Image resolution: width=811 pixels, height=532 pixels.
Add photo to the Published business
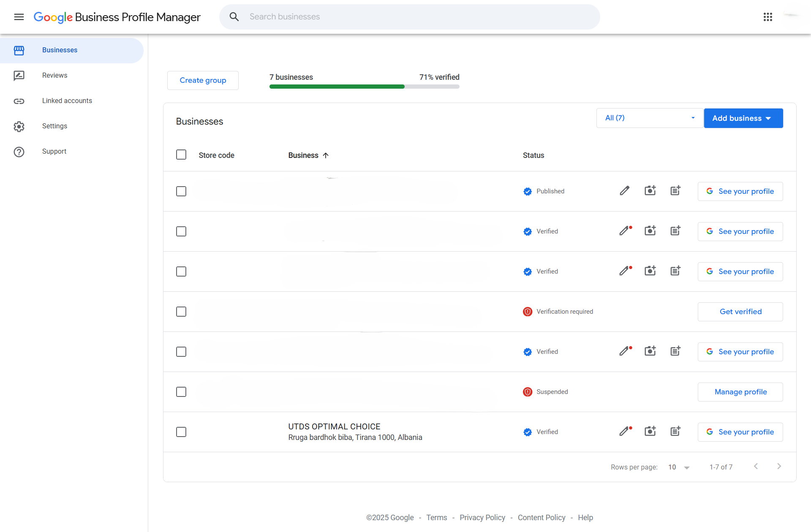click(x=650, y=191)
